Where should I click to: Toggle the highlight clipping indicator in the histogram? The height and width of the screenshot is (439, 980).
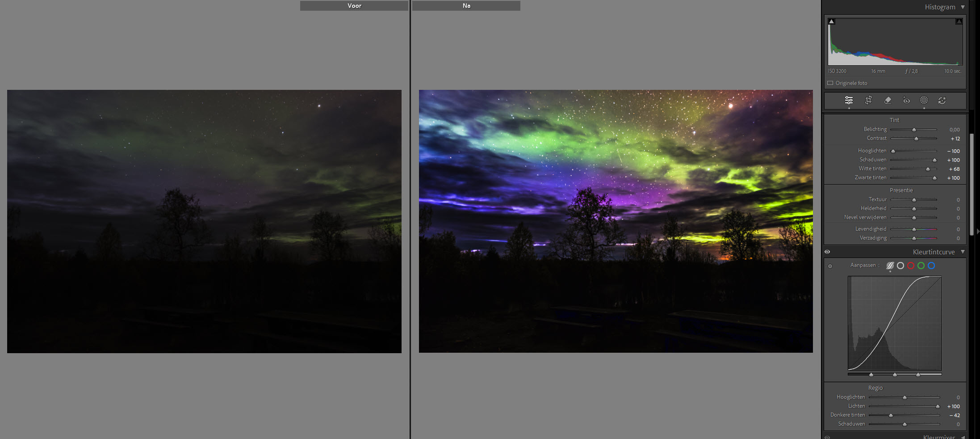pyautogui.click(x=959, y=21)
